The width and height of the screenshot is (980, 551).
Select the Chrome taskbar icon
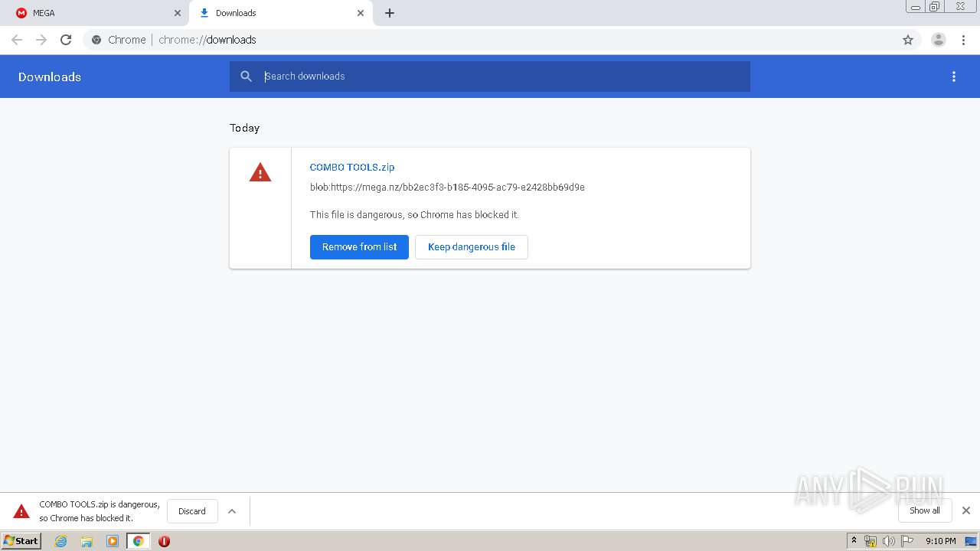138,541
